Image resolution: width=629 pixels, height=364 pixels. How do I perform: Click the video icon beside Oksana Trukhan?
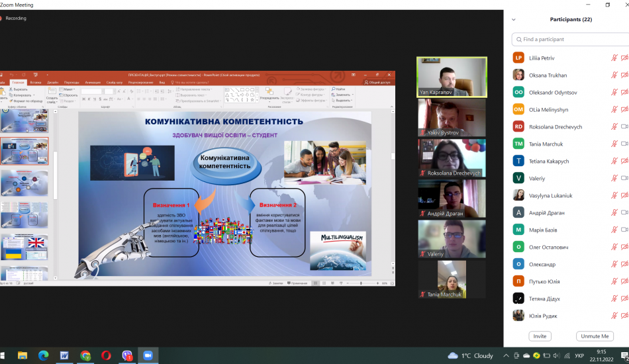click(624, 75)
